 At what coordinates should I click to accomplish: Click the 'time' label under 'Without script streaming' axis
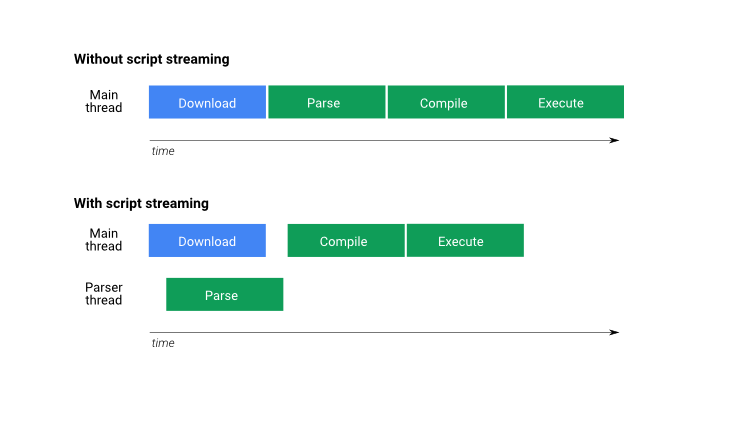click(x=163, y=151)
